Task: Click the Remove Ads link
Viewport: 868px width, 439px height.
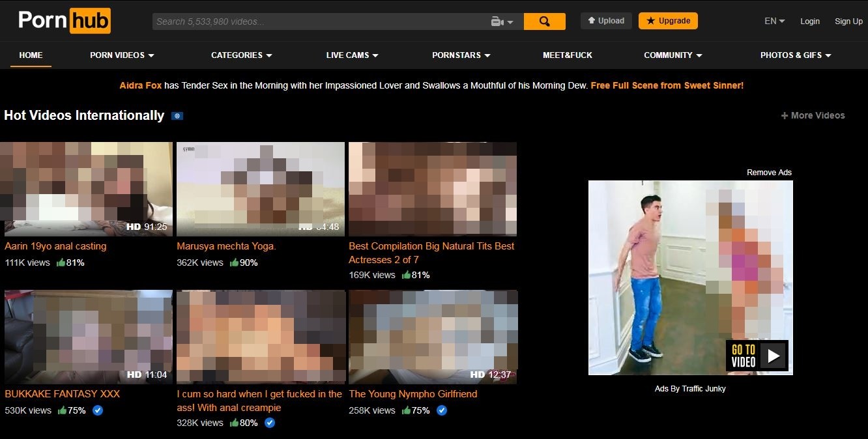Action: click(x=769, y=173)
